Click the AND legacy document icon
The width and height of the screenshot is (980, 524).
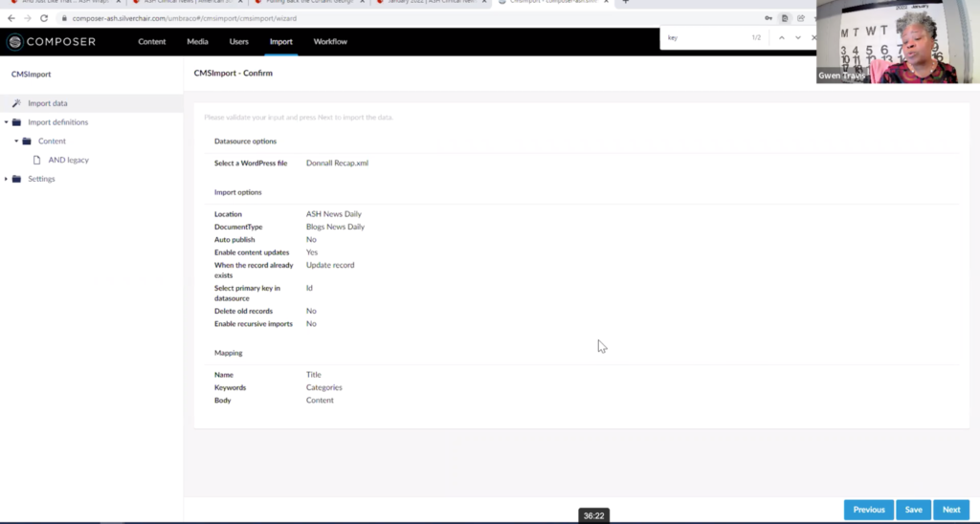(x=37, y=160)
